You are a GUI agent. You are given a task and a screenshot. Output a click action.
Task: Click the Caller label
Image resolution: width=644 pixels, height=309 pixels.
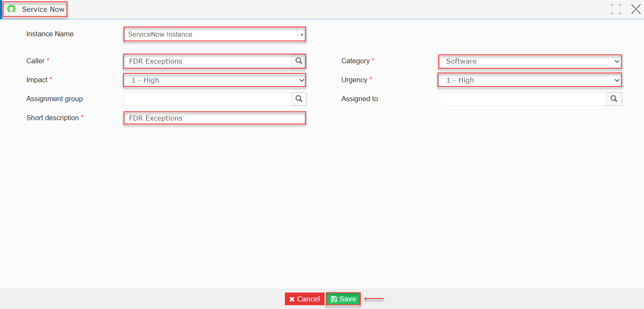coord(35,61)
